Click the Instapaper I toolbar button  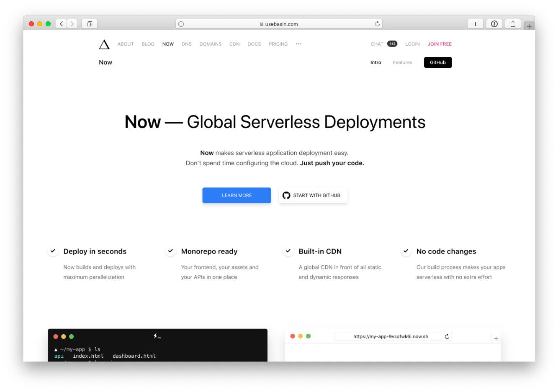pos(475,24)
